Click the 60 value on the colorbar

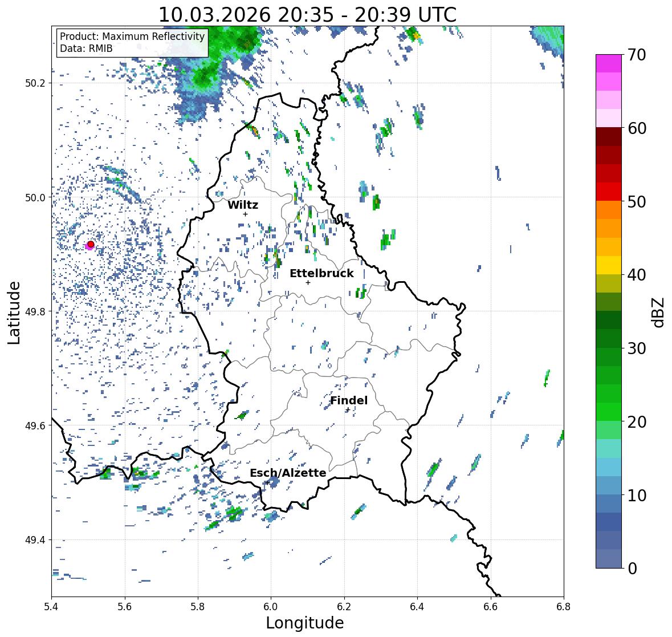[x=637, y=128]
